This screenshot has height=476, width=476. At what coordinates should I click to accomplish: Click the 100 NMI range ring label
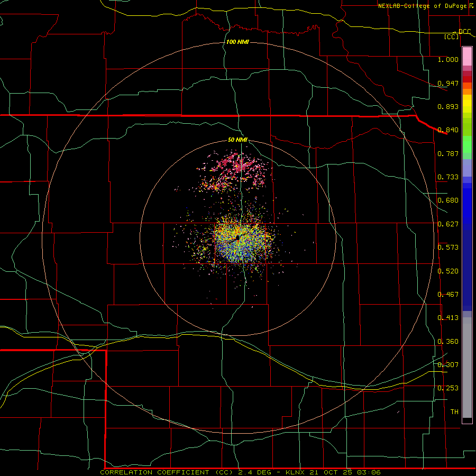click(x=237, y=42)
